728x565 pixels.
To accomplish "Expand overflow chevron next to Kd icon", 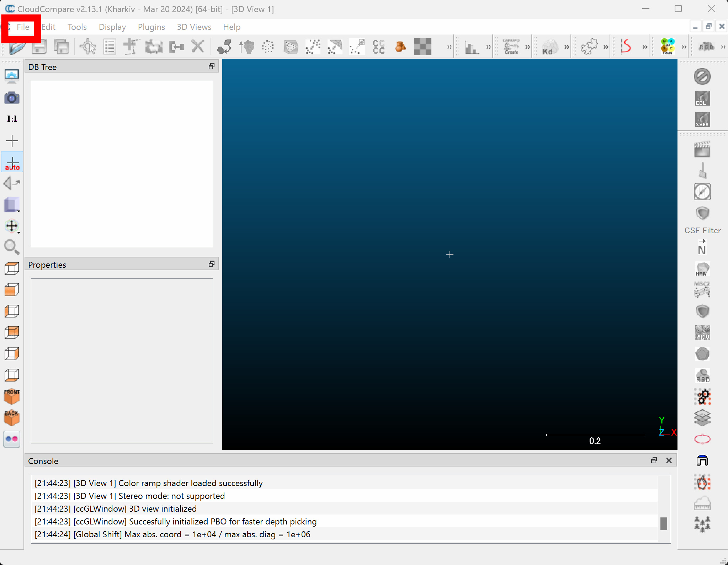I will (x=567, y=47).
